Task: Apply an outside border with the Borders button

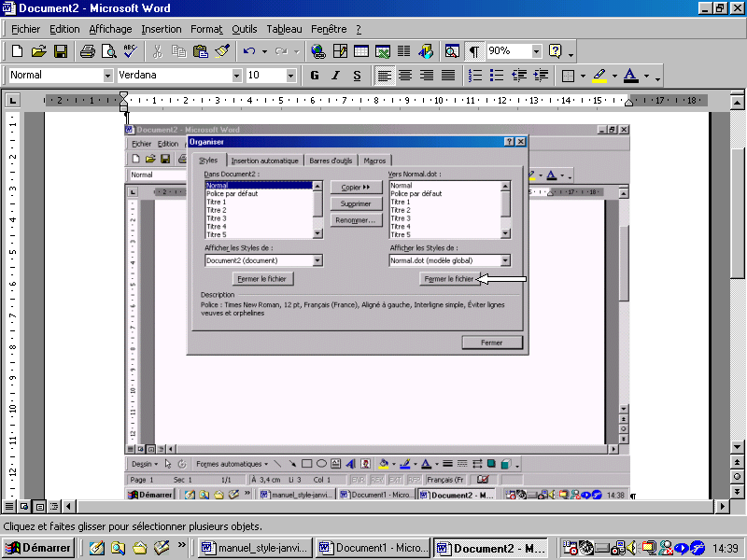Action: tap(568, 76)
